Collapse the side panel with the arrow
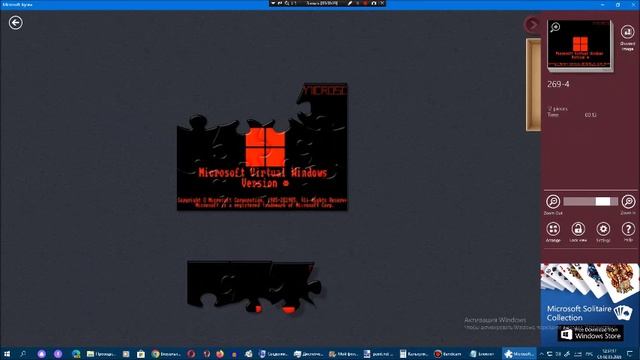The height and width of the screenshot is (360, 640). point(532,24)
